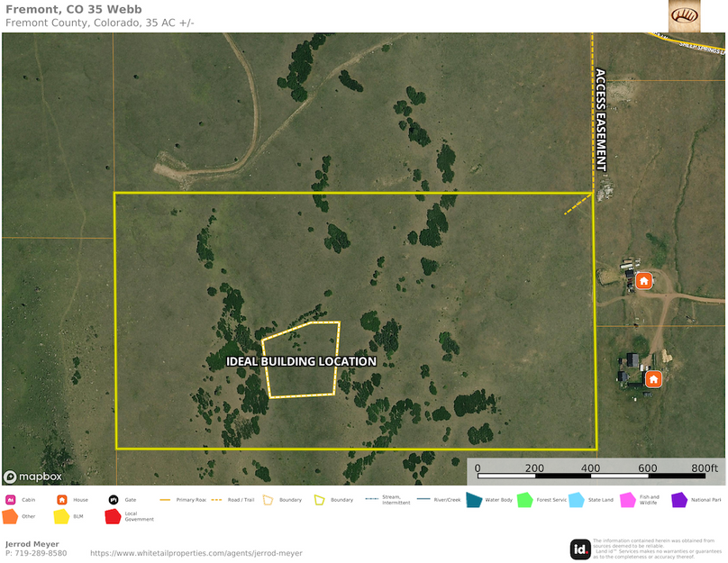Click the IDEAL BUILDING LOCATION label
The height and width of the screenshot is (563, 728).
coord(301,361)
